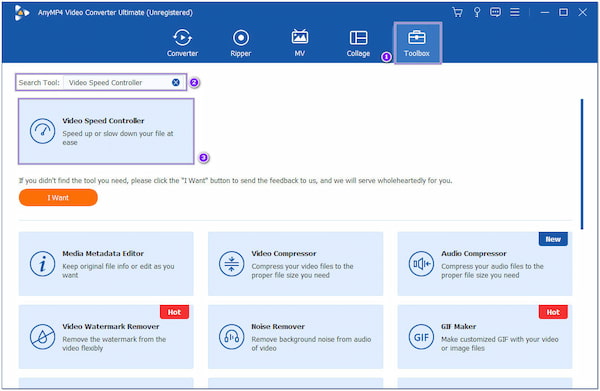Screen dimensions: 600x391
Task: Open the Toolbox tab
Action: [417, 43]
